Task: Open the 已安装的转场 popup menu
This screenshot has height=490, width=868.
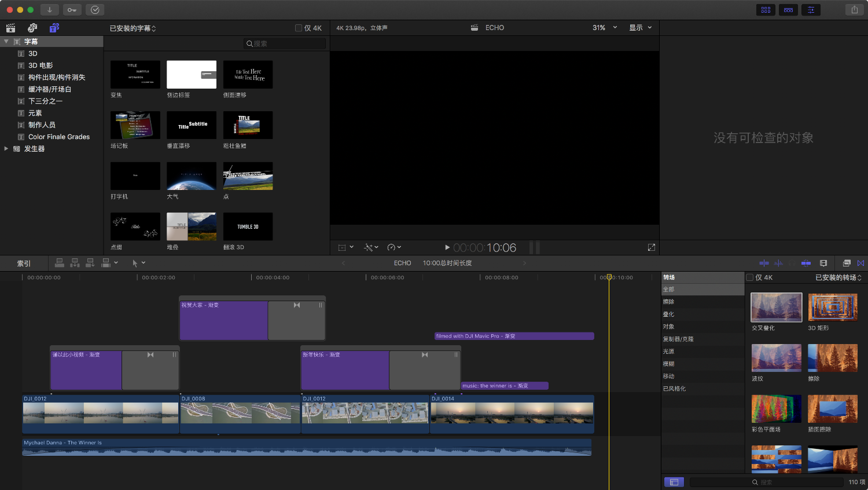Action: point(838,277)
